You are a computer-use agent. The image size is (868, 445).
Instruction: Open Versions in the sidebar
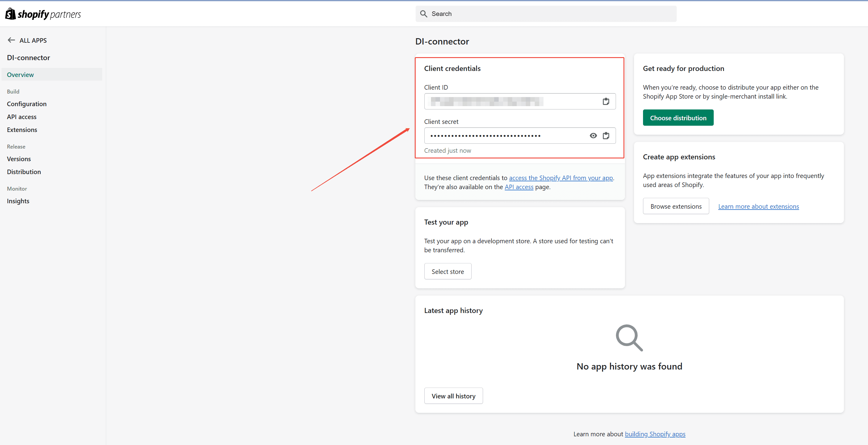[19, 159]
